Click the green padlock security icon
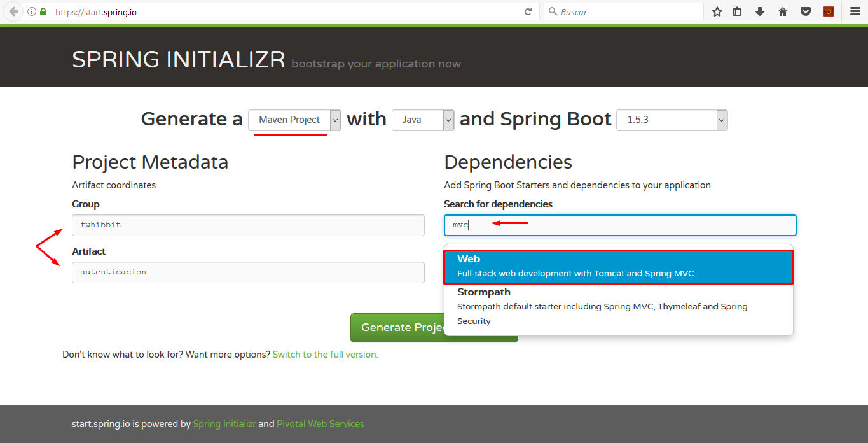 [43, 11]
